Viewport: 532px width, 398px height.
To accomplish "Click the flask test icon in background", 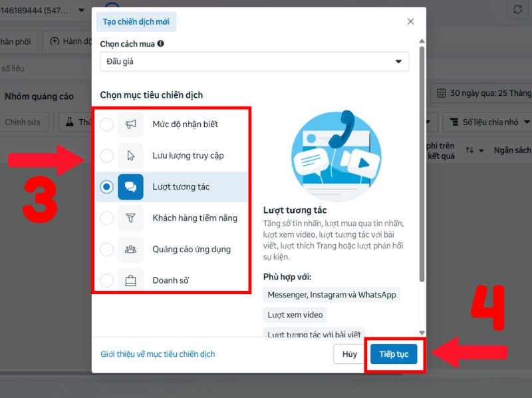I will [70, 122].
